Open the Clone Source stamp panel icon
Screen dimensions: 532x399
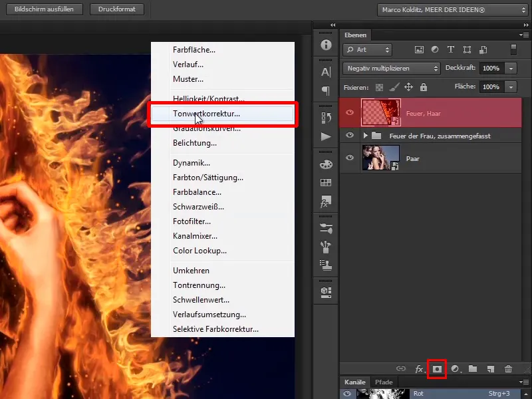pyautogui.click(x=326, y=265)
